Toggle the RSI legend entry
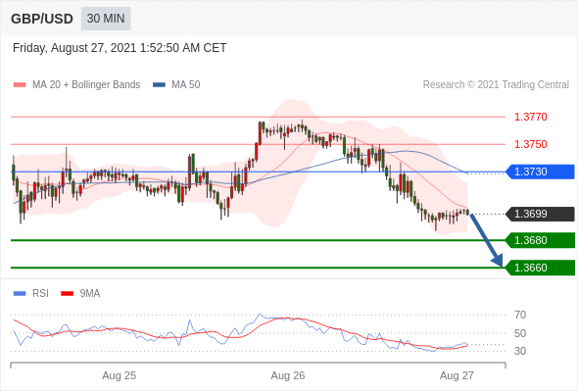 (x=31, y=294)
